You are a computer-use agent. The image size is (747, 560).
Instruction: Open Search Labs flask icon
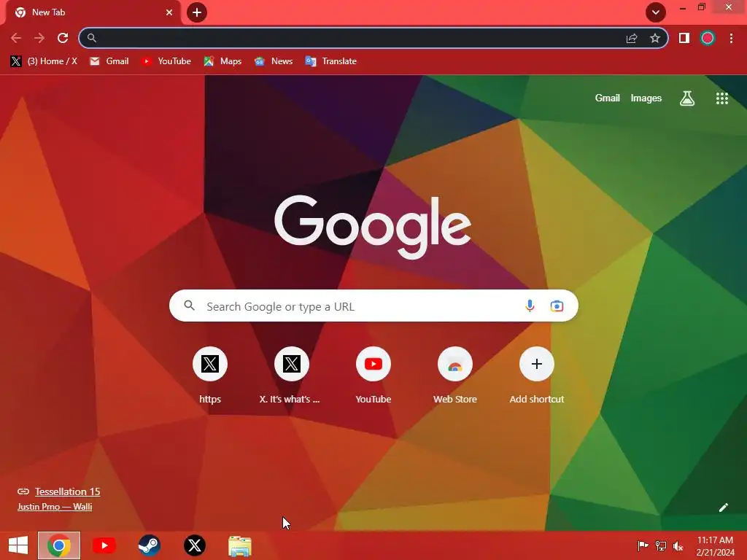(x=687, y=98)
